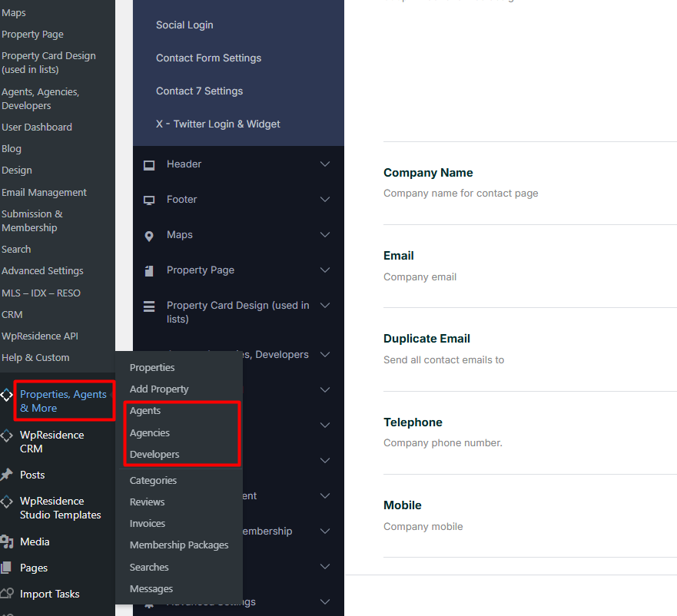Expand the Footer section chevron
Screen dimensions: 677x616
tap(325, 200)
